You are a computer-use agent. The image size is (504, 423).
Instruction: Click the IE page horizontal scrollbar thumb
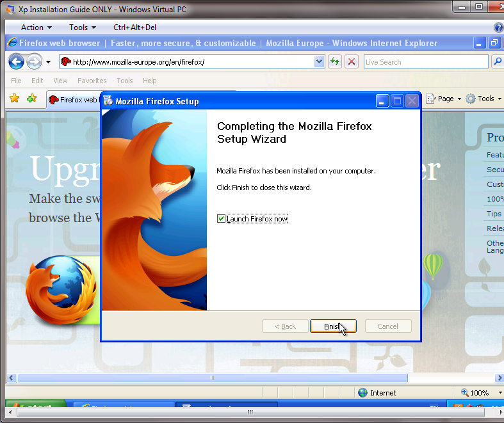point(213,378)
